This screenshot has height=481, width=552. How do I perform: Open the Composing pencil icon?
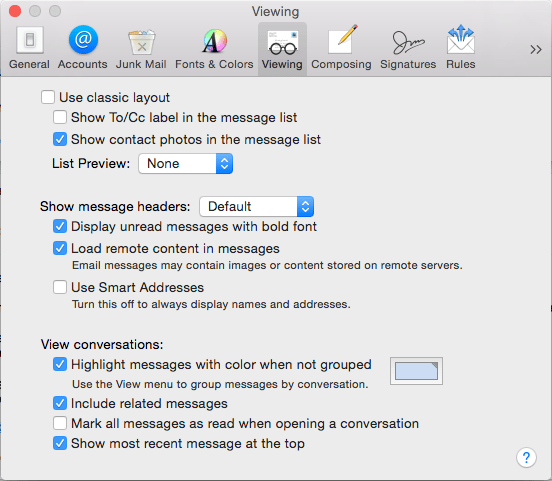tap(341, 39)
